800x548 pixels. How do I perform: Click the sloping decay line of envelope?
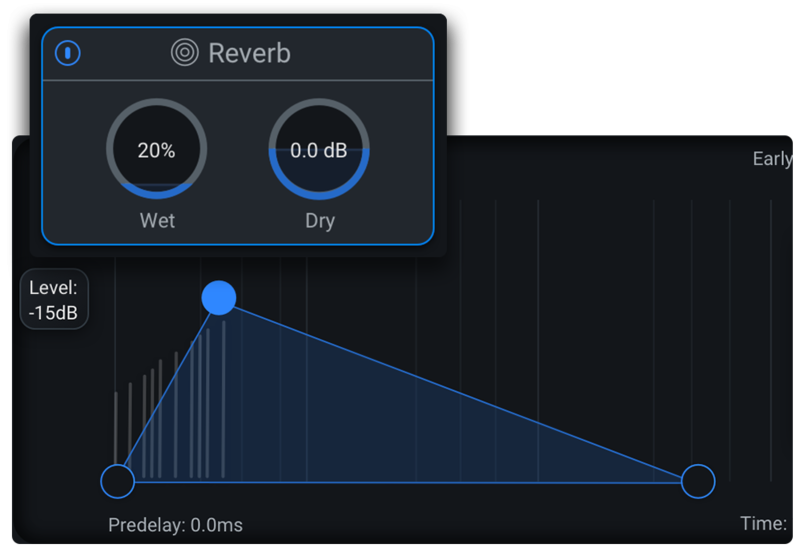click(460, 390)
